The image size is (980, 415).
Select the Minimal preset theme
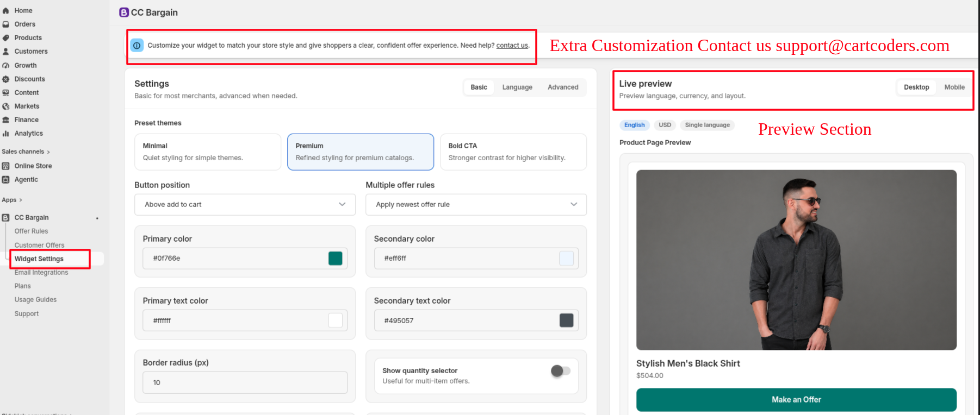click(208, 152)
